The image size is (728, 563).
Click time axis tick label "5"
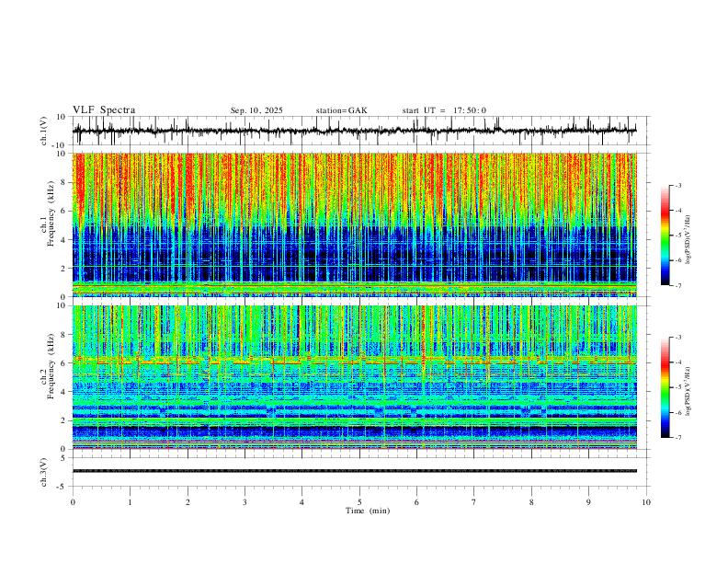[x=359, y=502]
